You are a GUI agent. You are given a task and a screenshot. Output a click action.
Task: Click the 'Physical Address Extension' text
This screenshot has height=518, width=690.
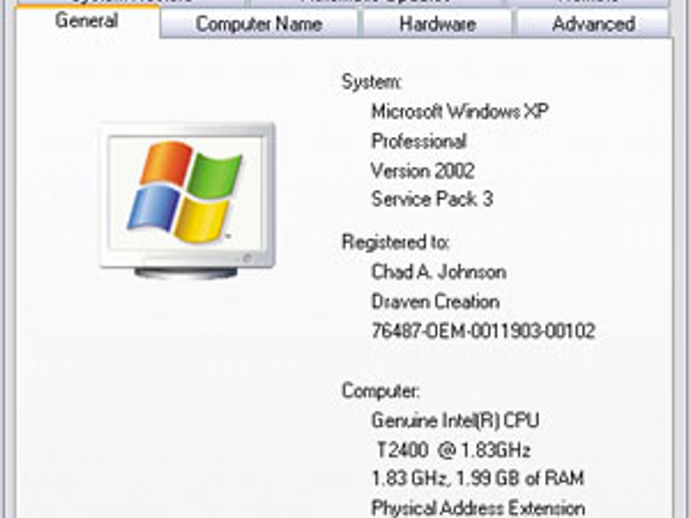(x=478, y=508)
